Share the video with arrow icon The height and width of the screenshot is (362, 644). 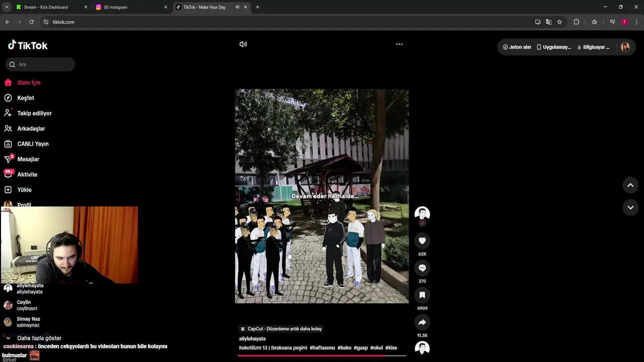tap(422, 322)
